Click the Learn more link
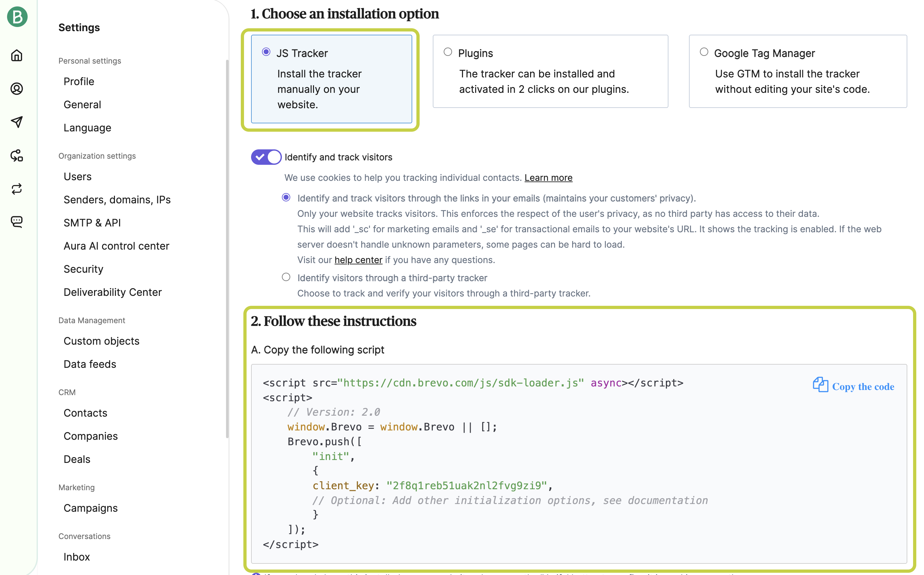 (548, 178)
